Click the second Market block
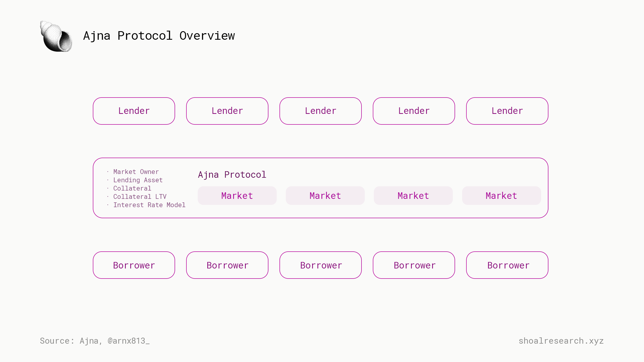644x362 pixels. pos(325,196)
